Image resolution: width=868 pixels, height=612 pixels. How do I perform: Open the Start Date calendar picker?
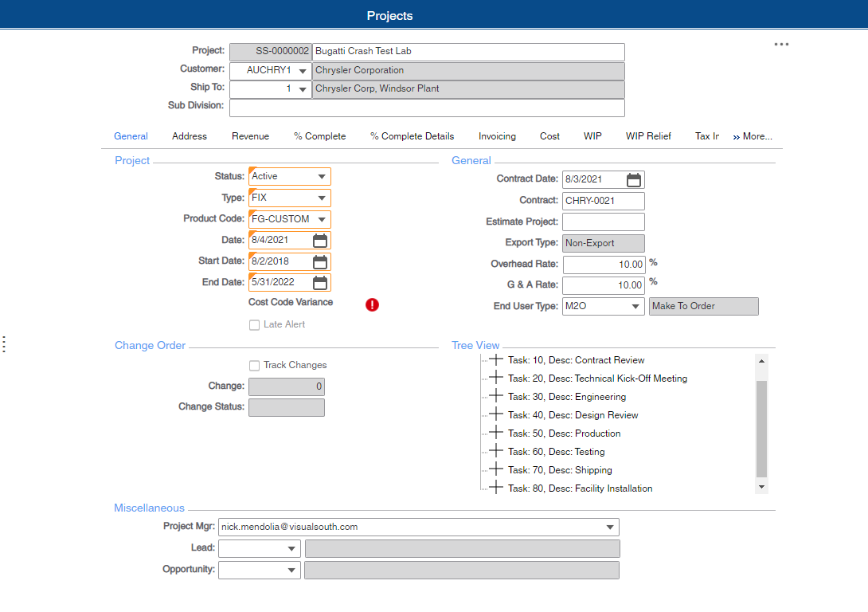(x=322, y=261)
